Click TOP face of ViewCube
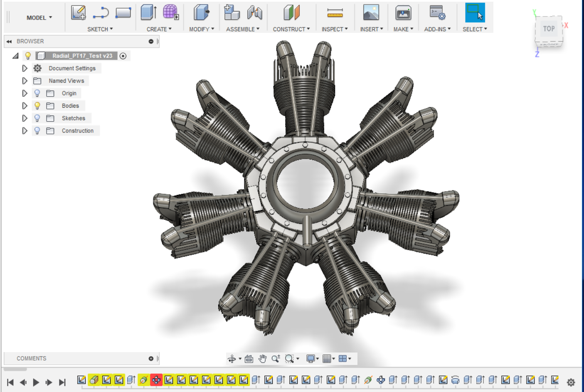 [549, 29]
